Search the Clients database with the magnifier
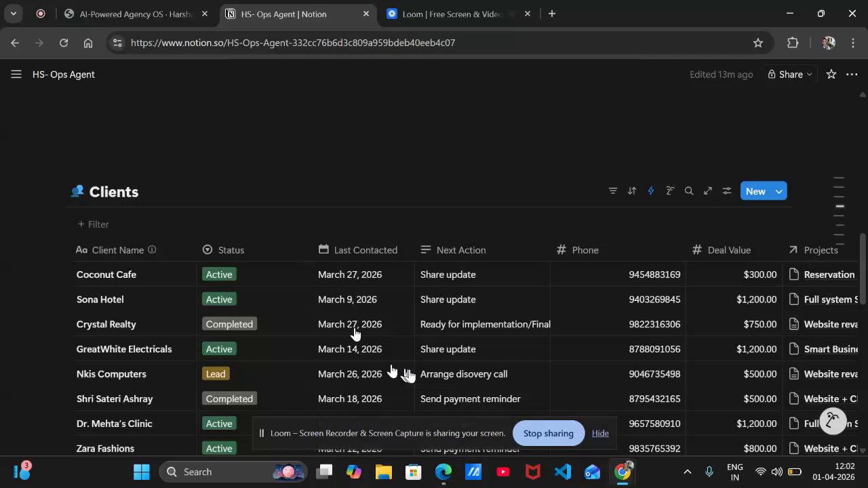Viewport: 868px width, 488px height. click(x=689, y=191)
